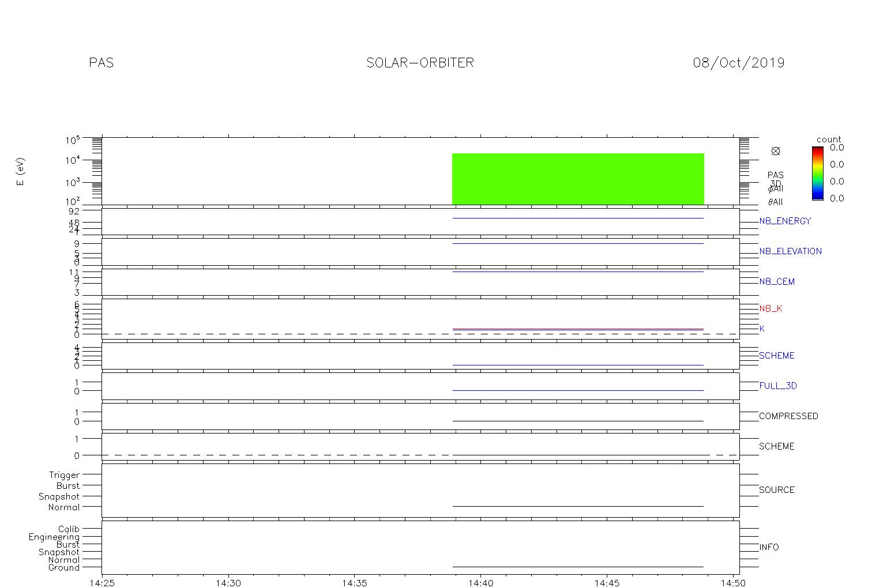This screenshot has width=872, height=588.
Task: Click the θAll label beside the spectrogram
Action: (x=775, y=202)
